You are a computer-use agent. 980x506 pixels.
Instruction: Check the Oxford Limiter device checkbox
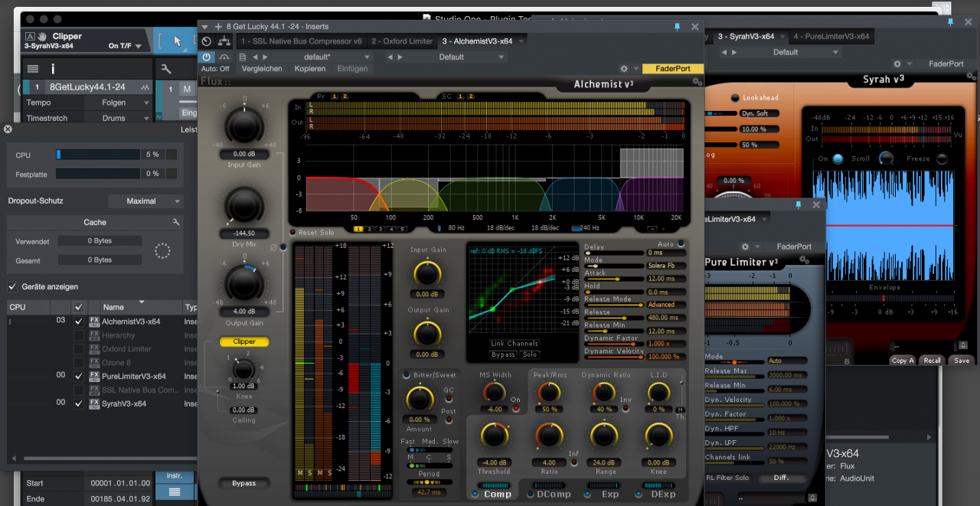click(x=78, y=349)
